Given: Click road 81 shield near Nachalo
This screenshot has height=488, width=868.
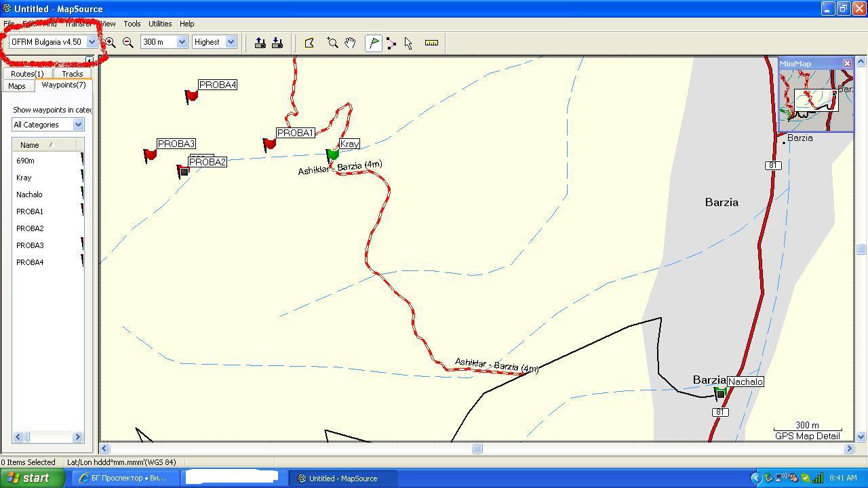Looking at the screenshot, I should tap(720, 412).
